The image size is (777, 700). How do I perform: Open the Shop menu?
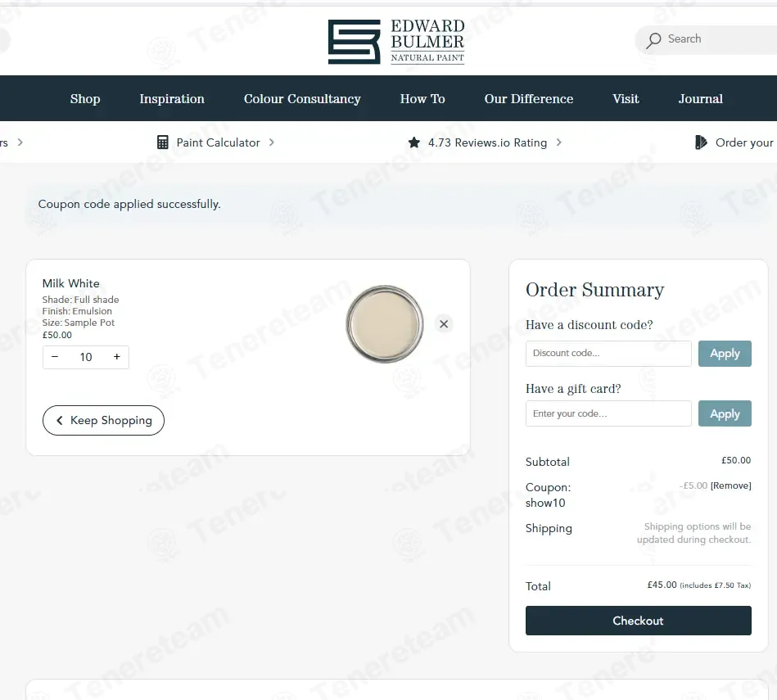pyautogui.click(x=85, y=98)
